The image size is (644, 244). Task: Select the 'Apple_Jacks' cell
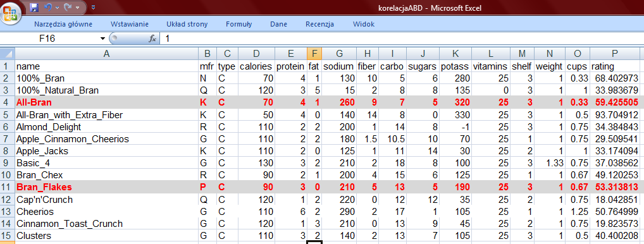tap(106, 151)
